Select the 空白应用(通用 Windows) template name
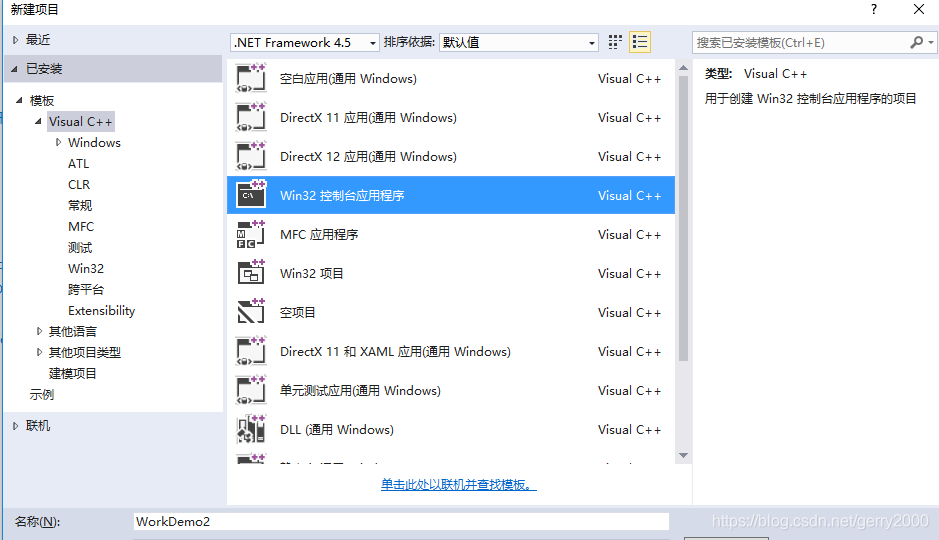 tap(348, 78)
